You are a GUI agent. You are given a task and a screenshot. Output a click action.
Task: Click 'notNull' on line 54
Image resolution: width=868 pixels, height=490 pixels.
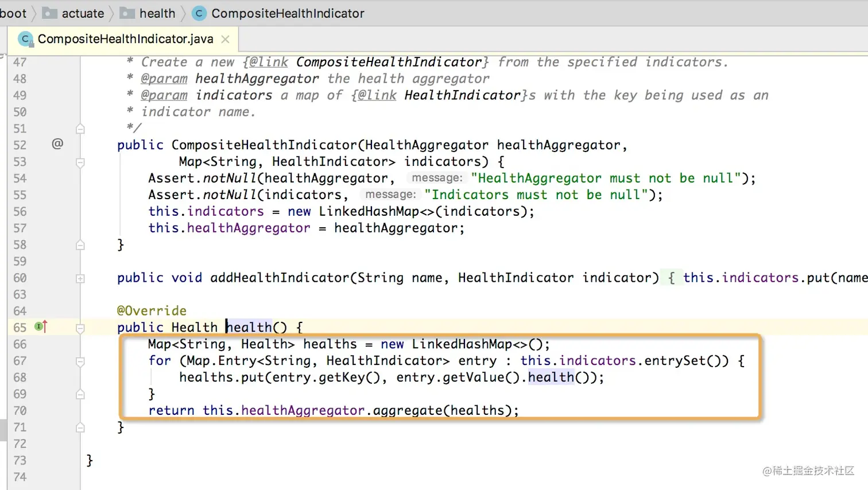click(230, 178)
